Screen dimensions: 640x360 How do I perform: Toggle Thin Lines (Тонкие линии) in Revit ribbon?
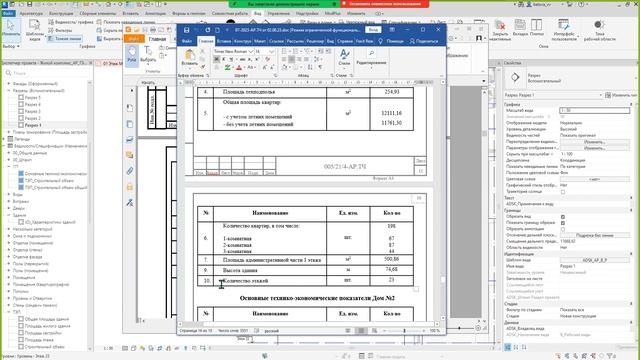[64, 38]
